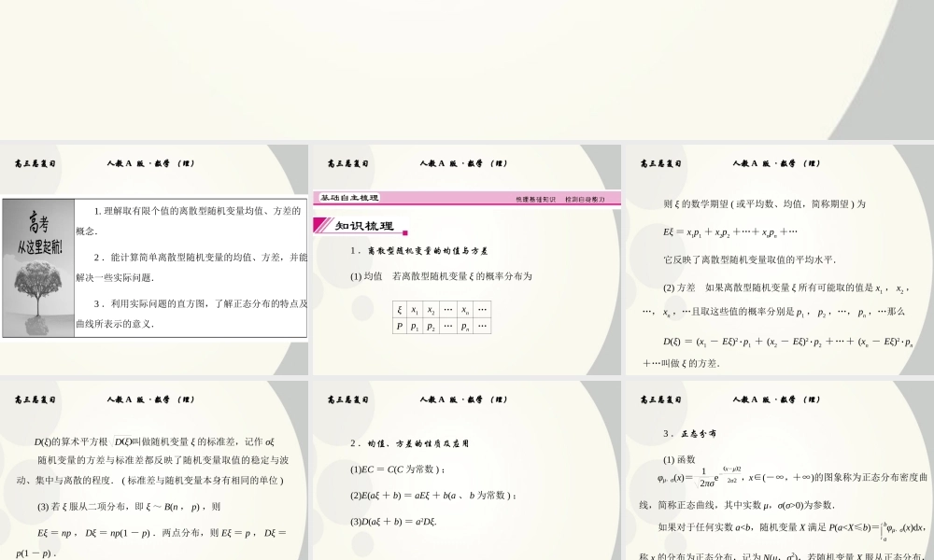This screenshot has height=560, width=934.
Task: Click the pink banner label 基础自主梳理
Action: [x=349, y=198]
